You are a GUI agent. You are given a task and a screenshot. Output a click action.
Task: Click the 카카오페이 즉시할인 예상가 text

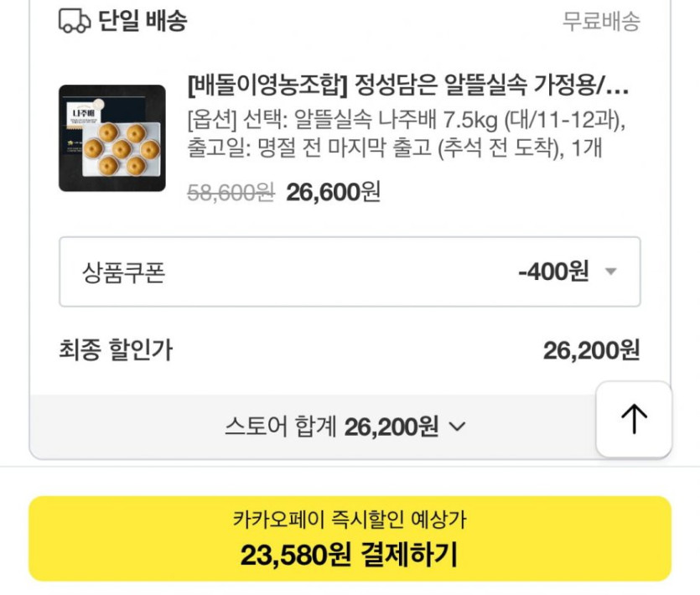click(x=350, y=519)
